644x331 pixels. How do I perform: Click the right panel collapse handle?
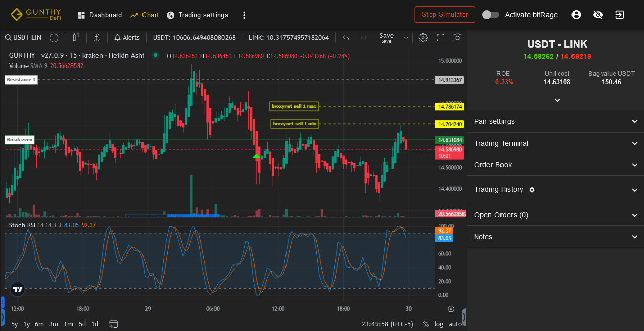coord(464,317)
